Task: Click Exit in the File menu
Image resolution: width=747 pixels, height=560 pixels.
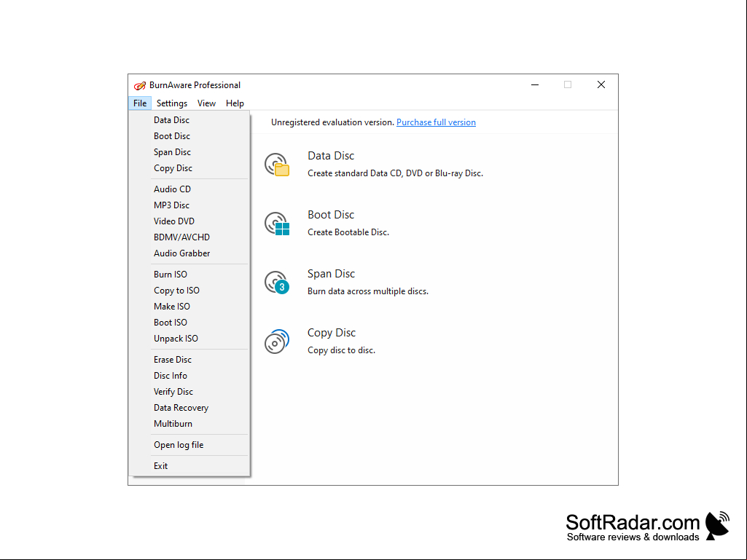Action: (x=189, y=466)
